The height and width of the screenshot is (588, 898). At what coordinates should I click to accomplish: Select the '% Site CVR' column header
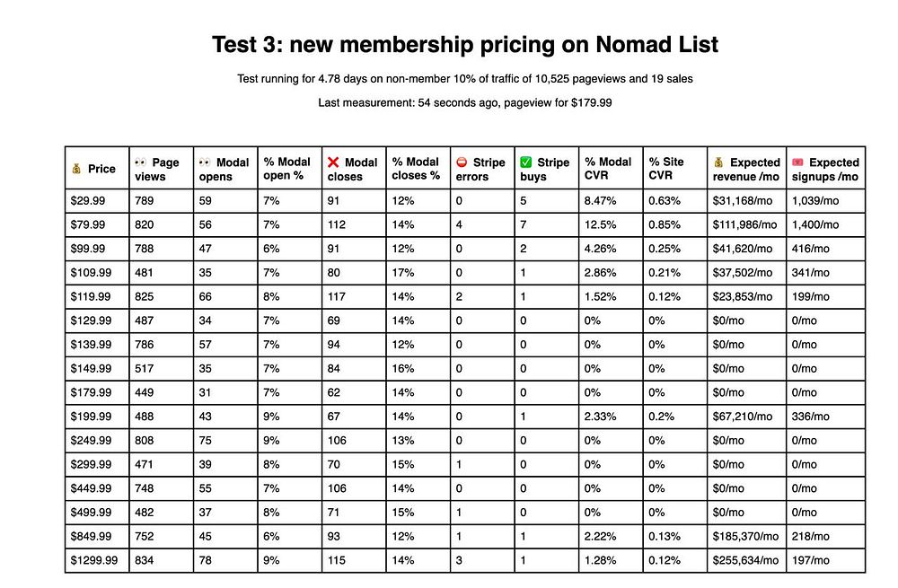point(667,169)
